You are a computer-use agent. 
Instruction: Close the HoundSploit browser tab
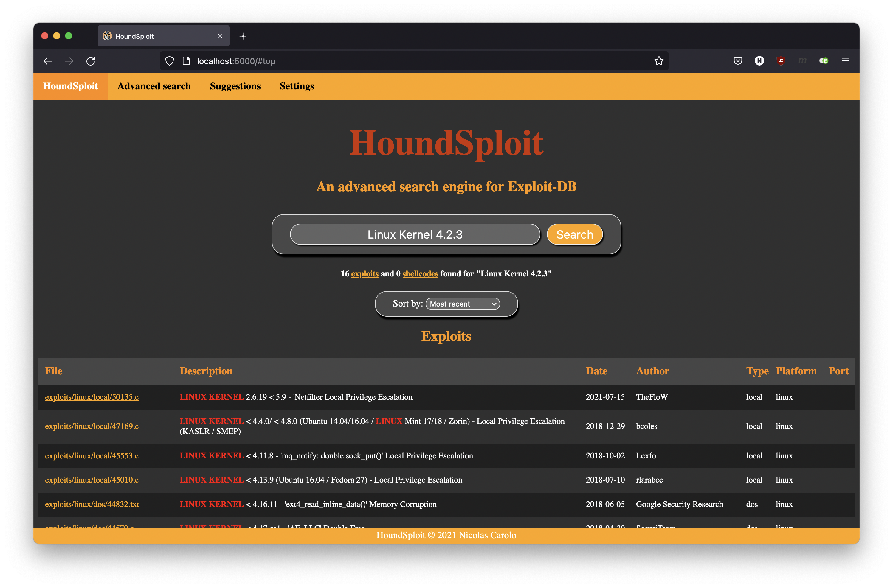[x=220, y=36]
